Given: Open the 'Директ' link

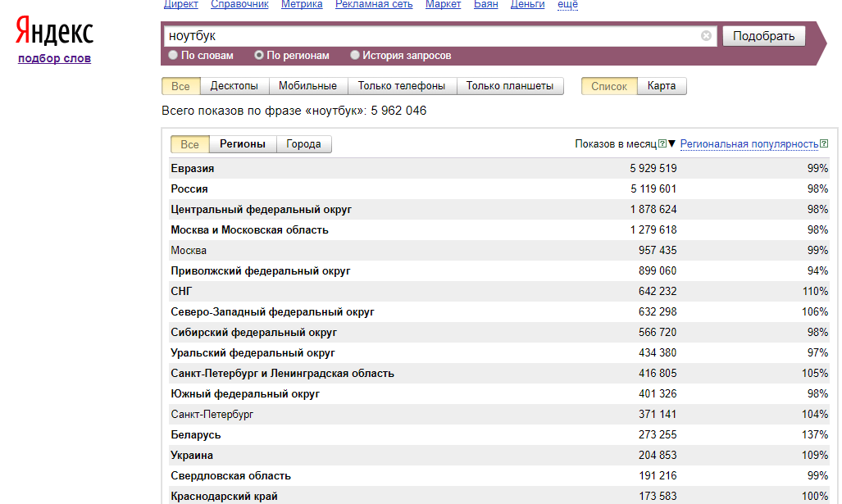Looking at the screenshot, I should pyautogui.click(x=181, y=4).
